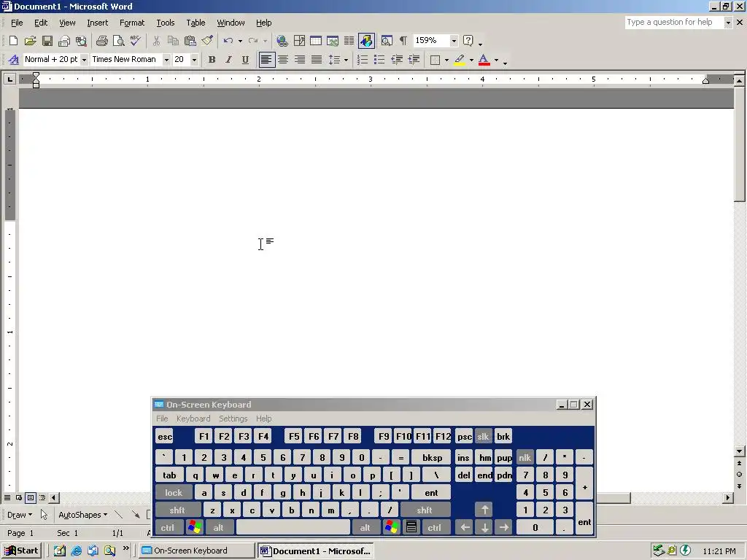Insert Microsoft Excel Worksheet
747x560 pixels.
point(333,41)
